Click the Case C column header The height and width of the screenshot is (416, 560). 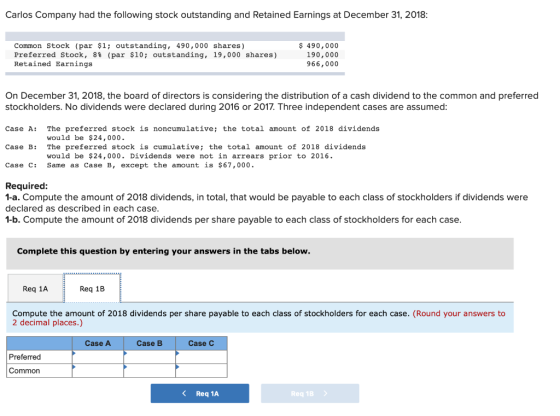pos(201,344)
